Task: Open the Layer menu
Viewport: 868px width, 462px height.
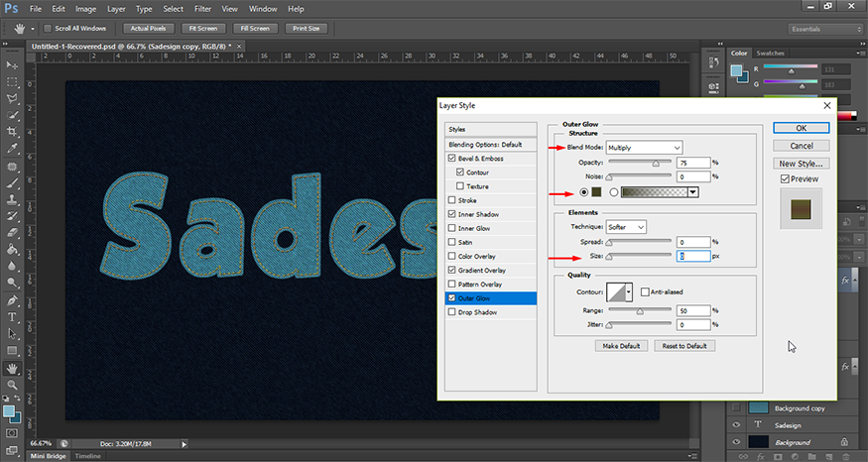Action: (116, 9)
